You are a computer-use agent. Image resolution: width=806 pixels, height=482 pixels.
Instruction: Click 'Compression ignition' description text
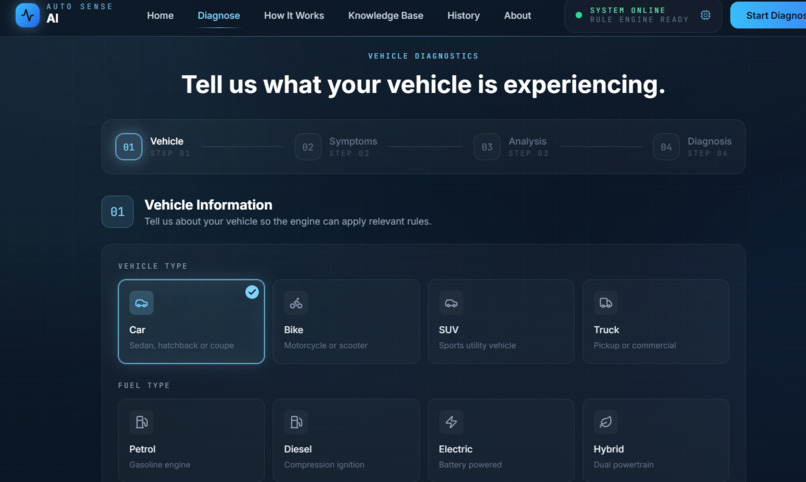pyautogui.click(x=324, y=465)
